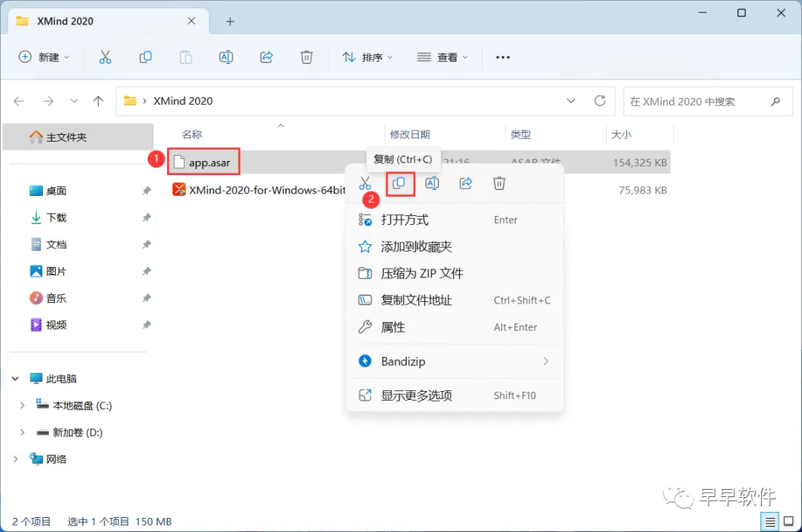Click Rename icon in context menu
The width and height of the screenshot is (802, 532).
click(x=432, y=183)
